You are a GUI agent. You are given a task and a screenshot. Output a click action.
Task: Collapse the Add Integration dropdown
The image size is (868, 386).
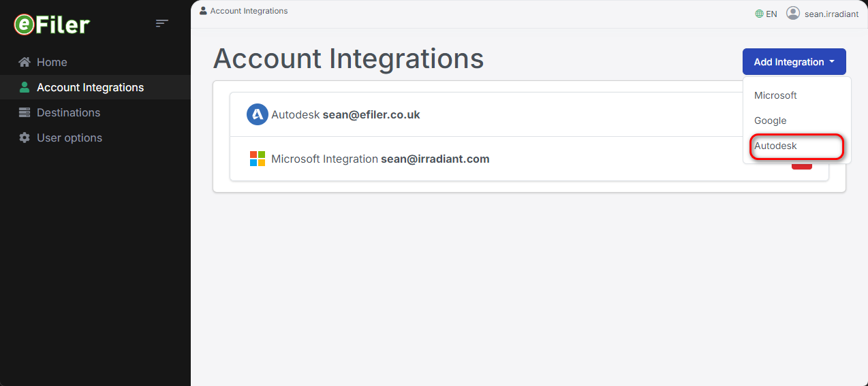(794, 62)
